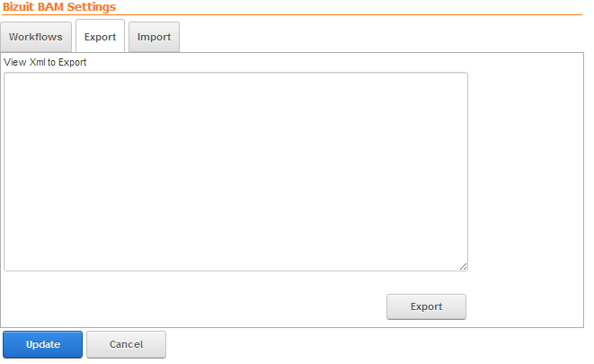Activate the currently selected Export tab
This screenshot has height=364, width=594.
[100, 36]
